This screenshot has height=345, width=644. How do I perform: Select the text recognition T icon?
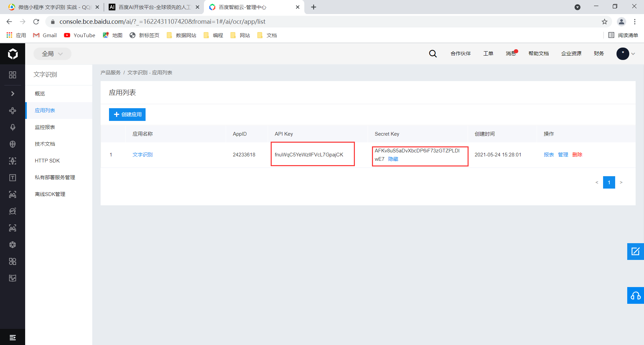(13, 178)
